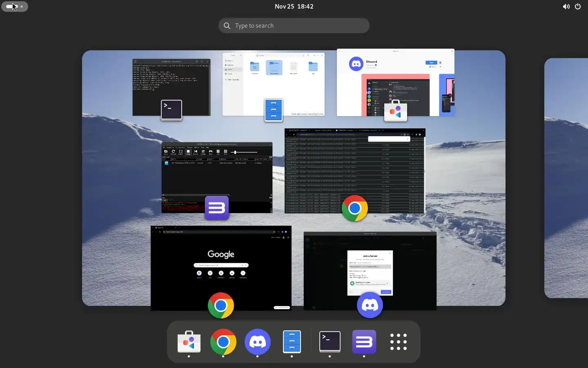Click file cabinet badge on Files thumbnail
588x368 pixels.
(x=274, y=110)
